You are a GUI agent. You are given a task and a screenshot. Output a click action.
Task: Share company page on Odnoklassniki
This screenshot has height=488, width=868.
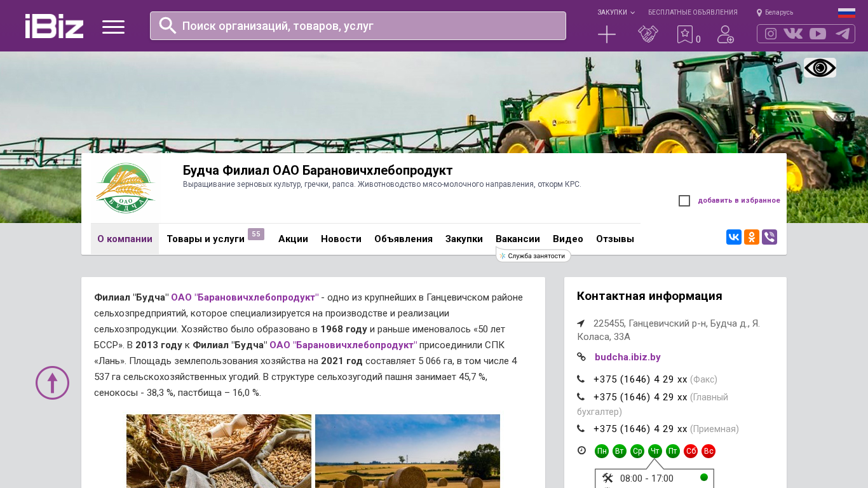[x=752, y=237]
